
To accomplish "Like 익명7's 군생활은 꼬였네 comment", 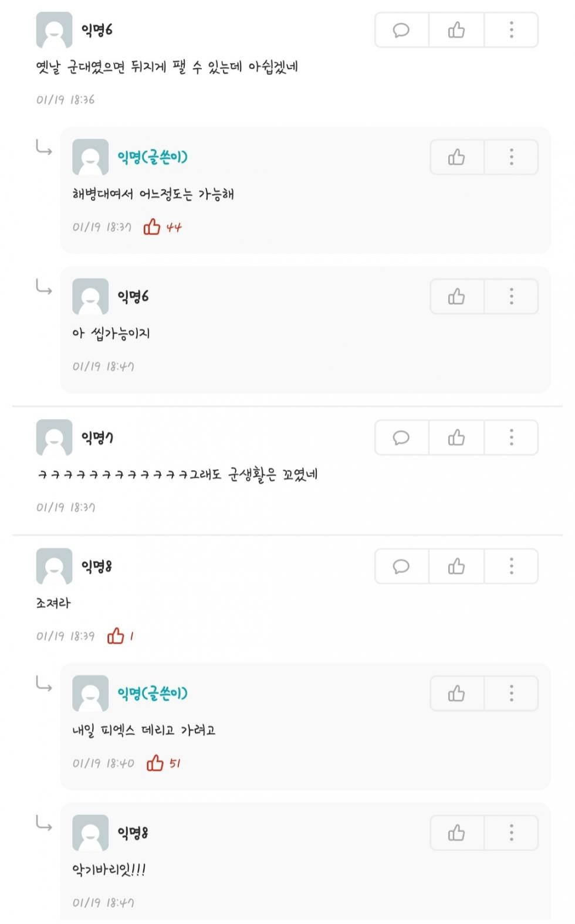I will pyautogui.click(x=456, y=438).
